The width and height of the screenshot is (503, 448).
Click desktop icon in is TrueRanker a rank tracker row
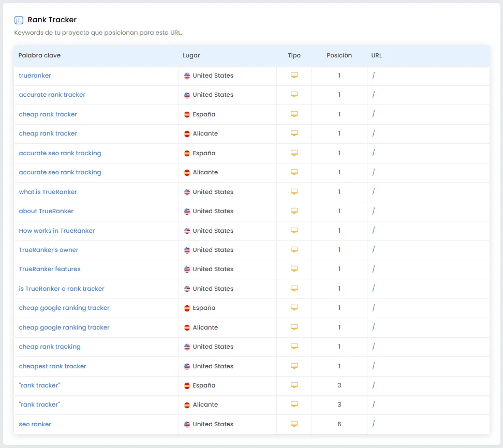294,289
